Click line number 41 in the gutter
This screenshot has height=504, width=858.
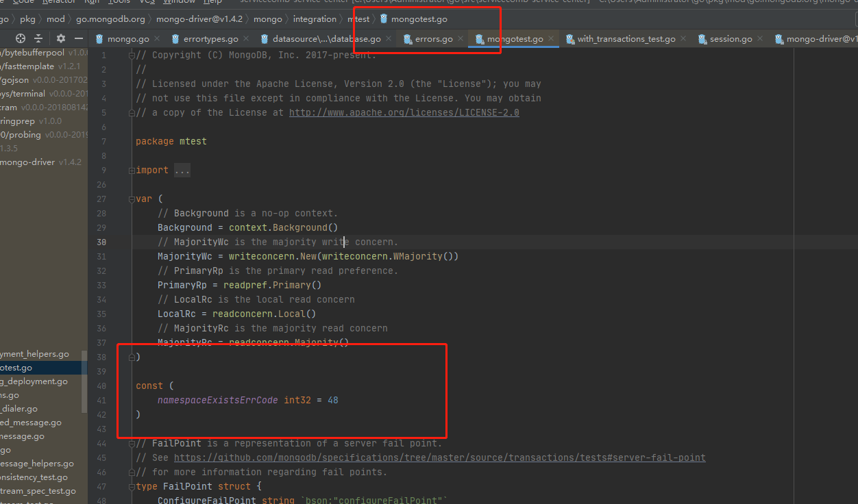[x=101, y=400]
